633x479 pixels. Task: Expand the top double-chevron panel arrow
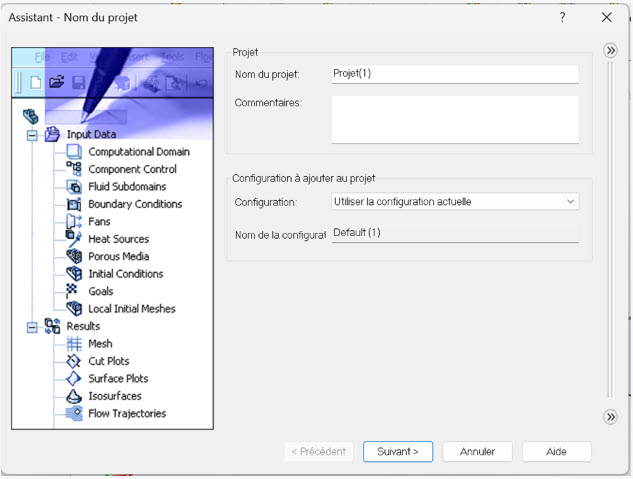[609, 51]
